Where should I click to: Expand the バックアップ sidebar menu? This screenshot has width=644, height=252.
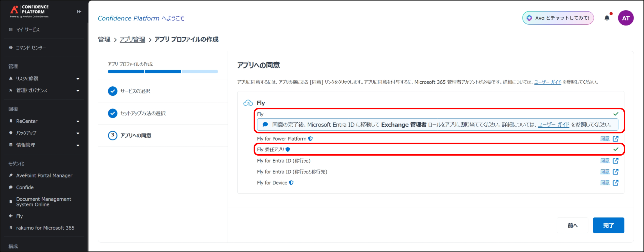[78, 133]
